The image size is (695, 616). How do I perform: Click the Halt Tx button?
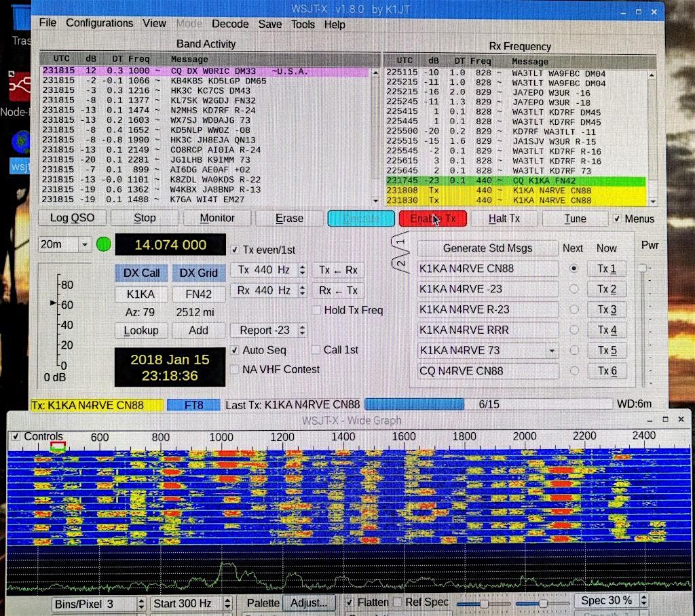504,218
